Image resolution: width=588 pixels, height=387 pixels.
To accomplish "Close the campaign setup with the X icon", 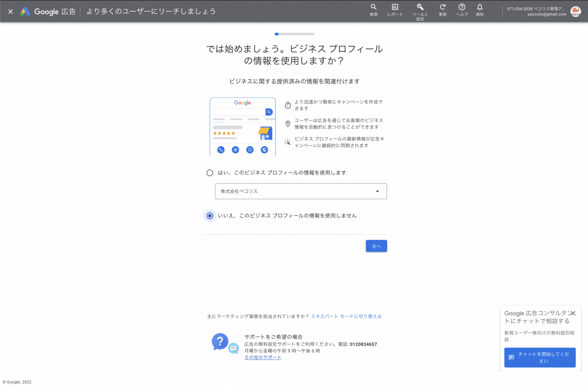I will (10, 11).
